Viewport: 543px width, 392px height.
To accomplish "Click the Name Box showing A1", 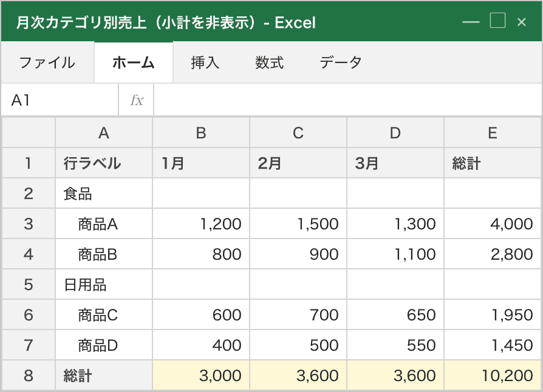I will [60, 100].
